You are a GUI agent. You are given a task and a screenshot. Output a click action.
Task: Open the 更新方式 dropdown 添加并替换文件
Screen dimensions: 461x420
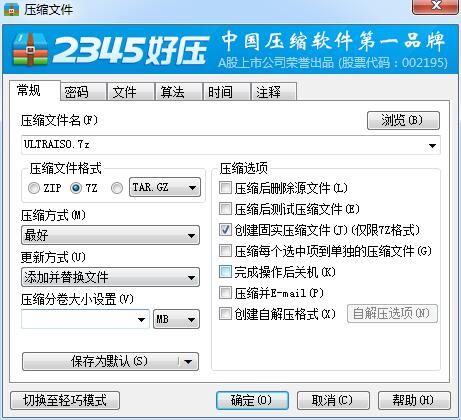(x=110, y=277)
